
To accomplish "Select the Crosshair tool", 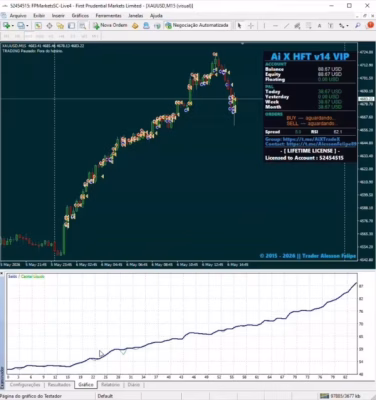I will [251, 25].
